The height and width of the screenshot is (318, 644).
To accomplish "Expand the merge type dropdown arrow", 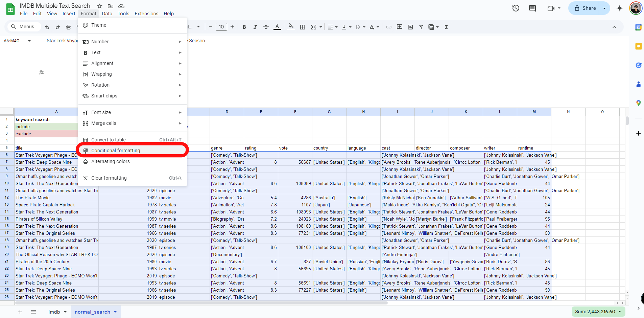I will point(321,27).
